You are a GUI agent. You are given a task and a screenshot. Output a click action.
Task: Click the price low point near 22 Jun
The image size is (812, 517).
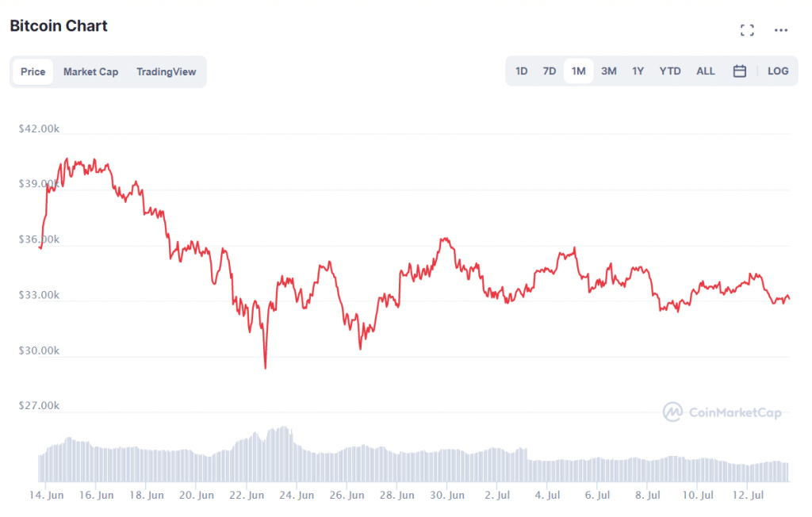coord(265,367)
